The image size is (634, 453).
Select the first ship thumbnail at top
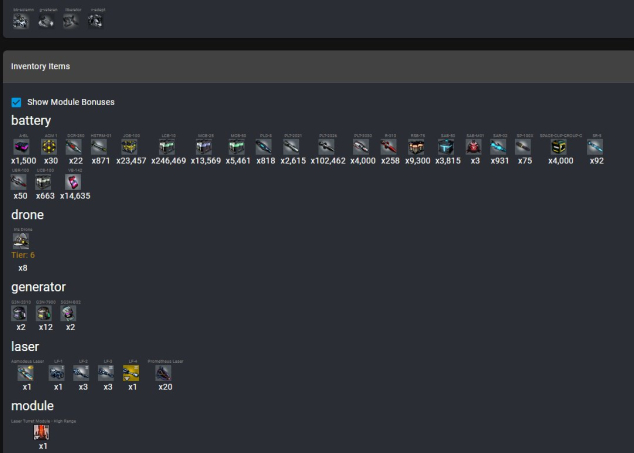pyautogui.click(x=20, y=20)
